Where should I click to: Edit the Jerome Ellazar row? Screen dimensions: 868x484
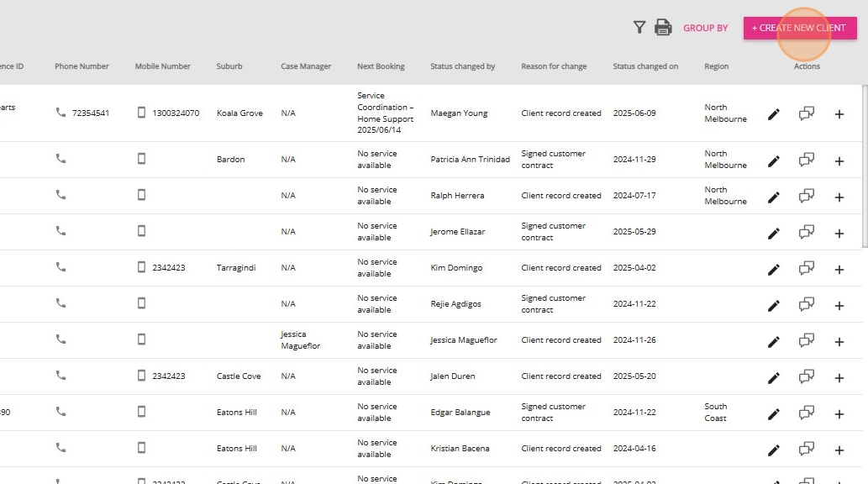tap(774, 233)
